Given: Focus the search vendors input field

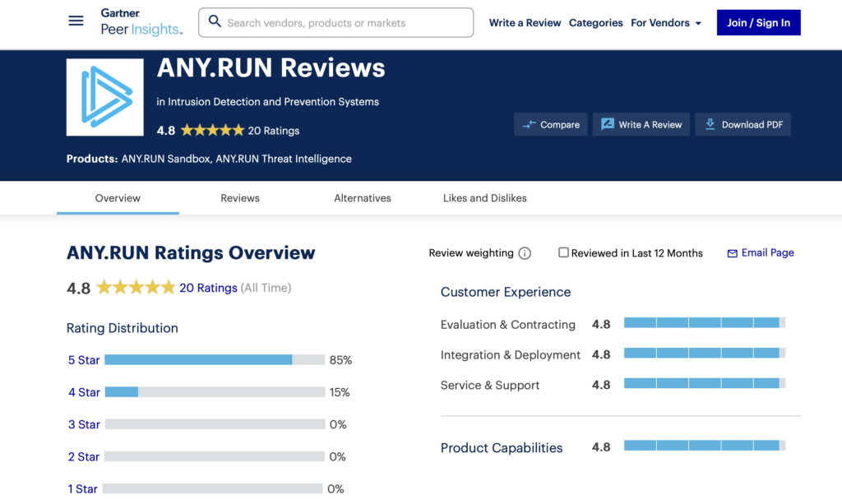Looking at the screenshot, I should (345, 23).
